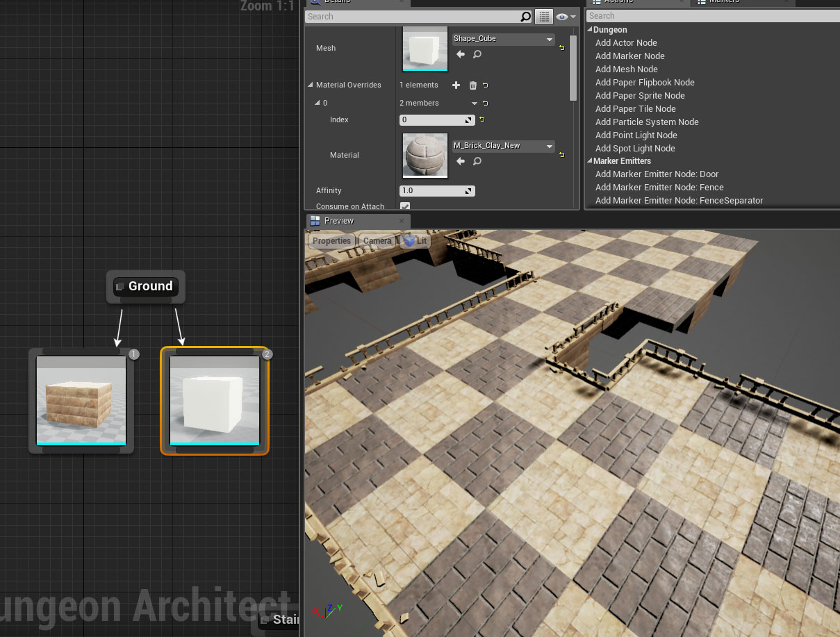This screenshot has height=637, width=840.
Task: Click the Shape_Cube mesh thumbnail
Action: click(x=425, y=49)
